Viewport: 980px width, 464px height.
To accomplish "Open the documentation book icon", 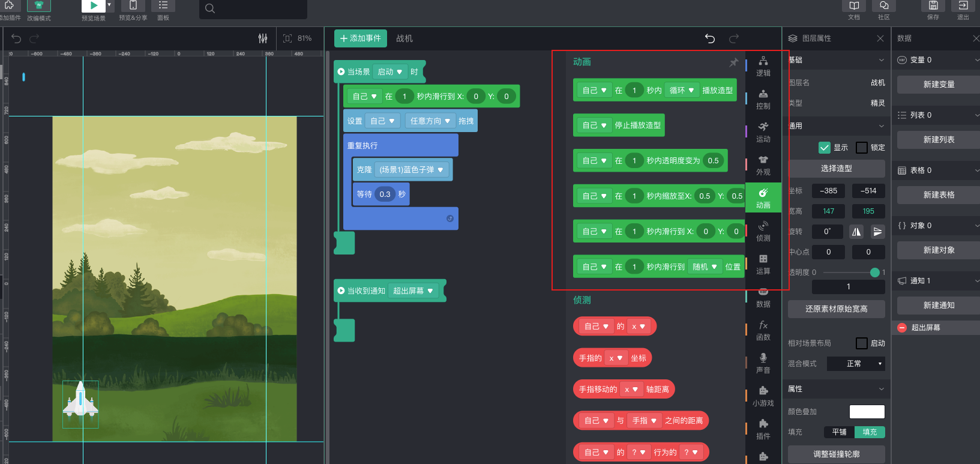I will tap(854, 5).
